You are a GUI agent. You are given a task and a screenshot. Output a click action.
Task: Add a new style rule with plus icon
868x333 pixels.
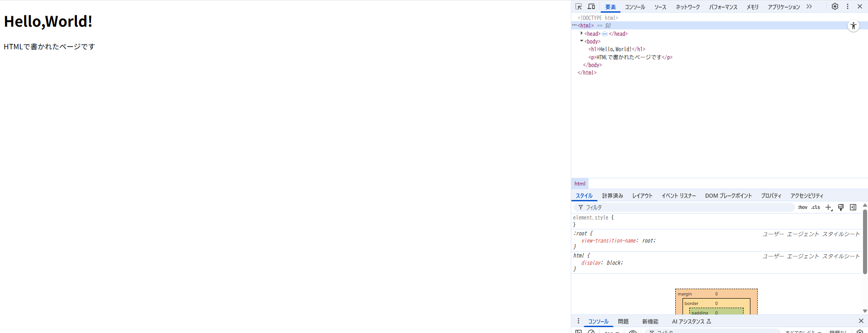point(829,207)
